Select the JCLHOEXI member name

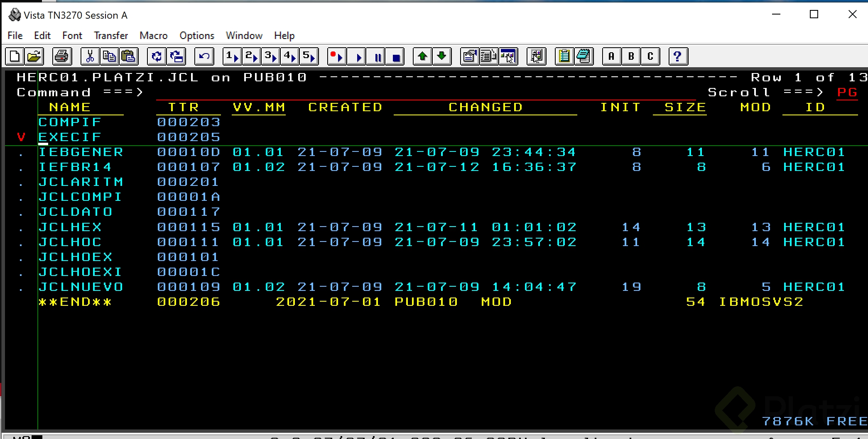coord(81,272)
